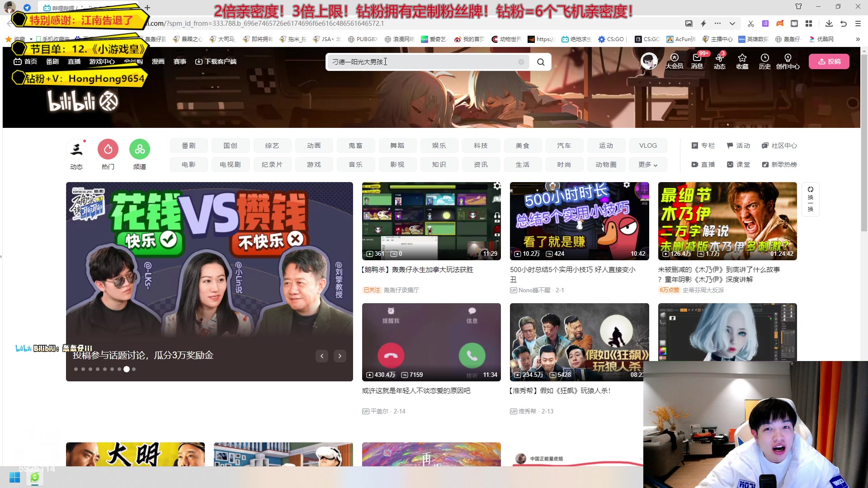Open 消息 messages with 99+ badge
868x488 pixels.
(x=697, y=61)
